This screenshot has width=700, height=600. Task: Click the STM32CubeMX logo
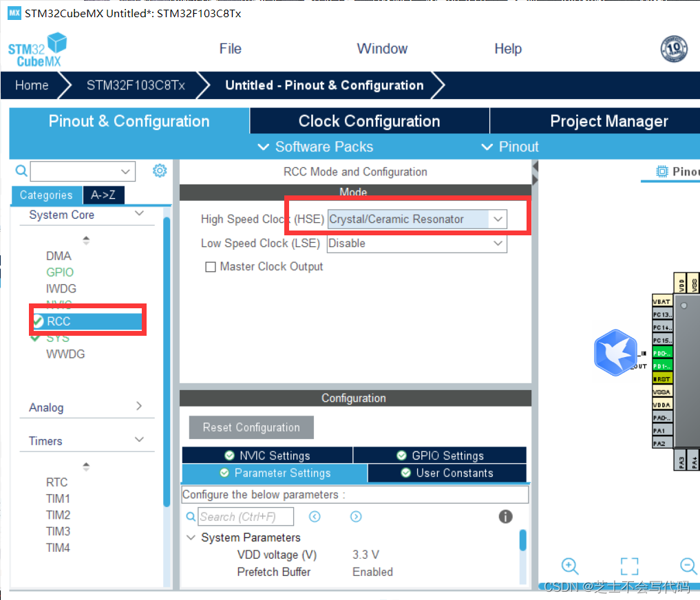(37, 50)
